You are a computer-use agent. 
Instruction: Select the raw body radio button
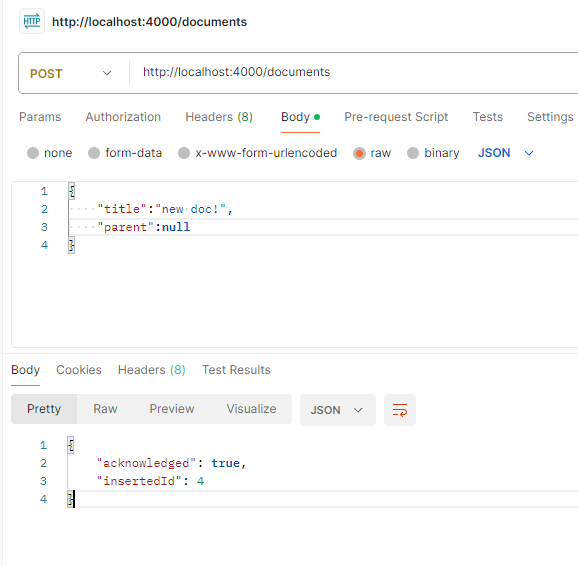[x=359, y=153]
